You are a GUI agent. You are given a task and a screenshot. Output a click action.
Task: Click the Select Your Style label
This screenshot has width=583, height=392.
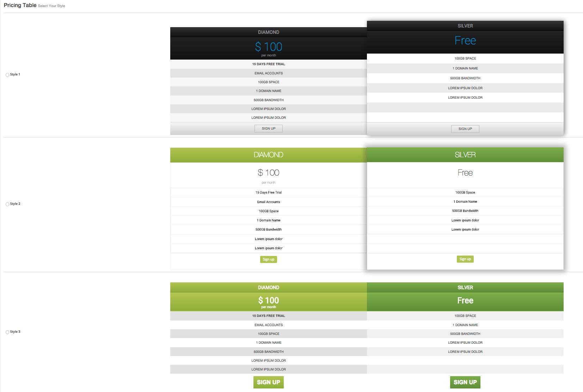[51, 6]
